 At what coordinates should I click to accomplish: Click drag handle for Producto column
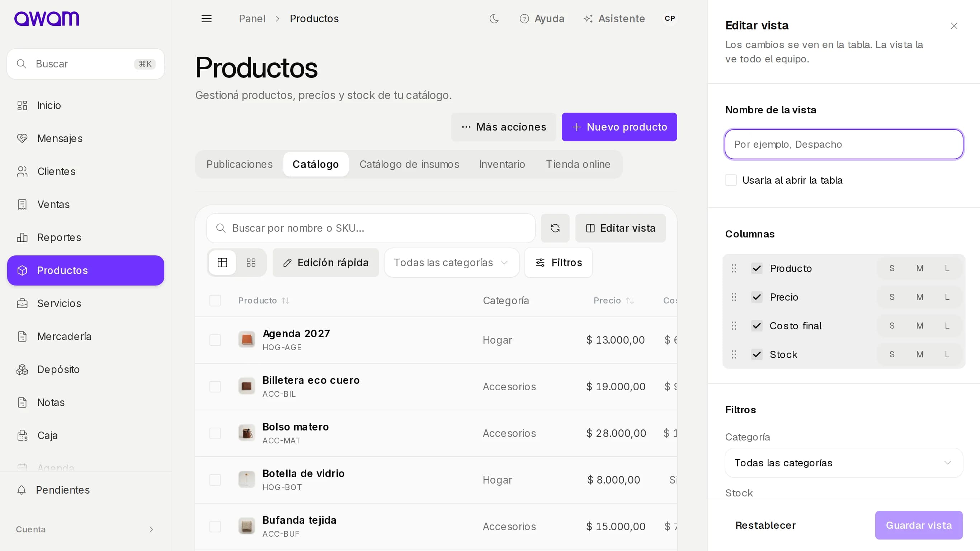tap(734, 269)
